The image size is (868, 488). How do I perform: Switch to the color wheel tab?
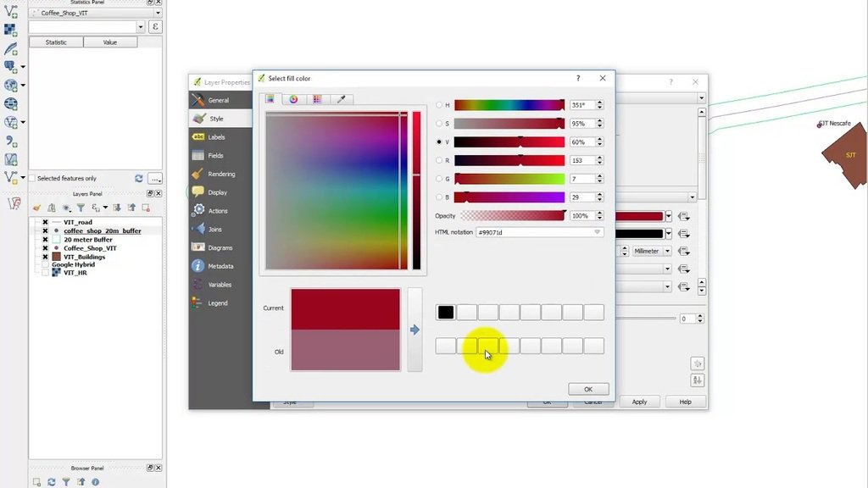point(293,99)
